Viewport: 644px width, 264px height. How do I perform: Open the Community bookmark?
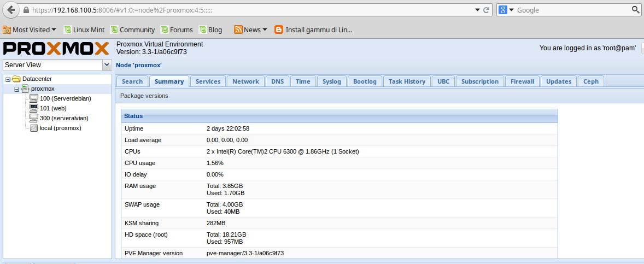(133, 30)
